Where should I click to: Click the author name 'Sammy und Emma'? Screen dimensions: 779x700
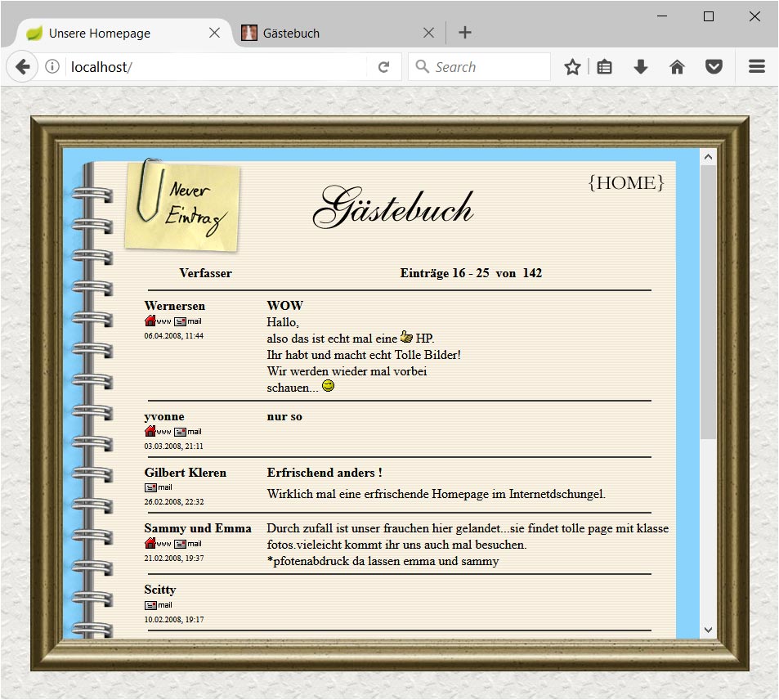198,528
